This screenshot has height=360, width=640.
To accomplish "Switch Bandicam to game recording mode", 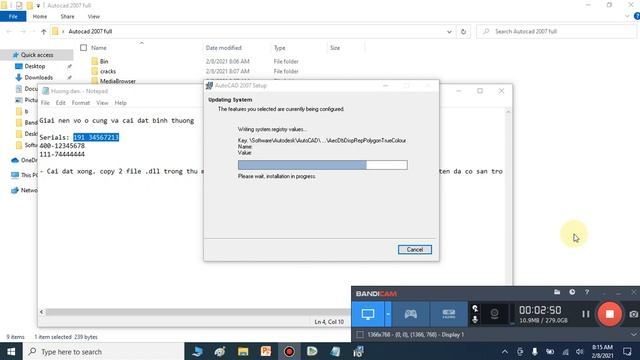I will (x=411, y=314).
